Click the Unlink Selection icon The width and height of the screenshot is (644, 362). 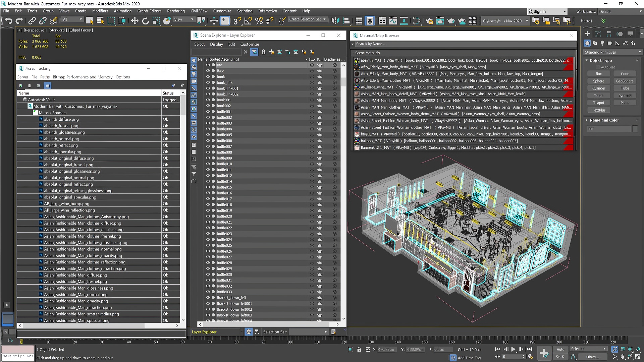click(43, 21)
